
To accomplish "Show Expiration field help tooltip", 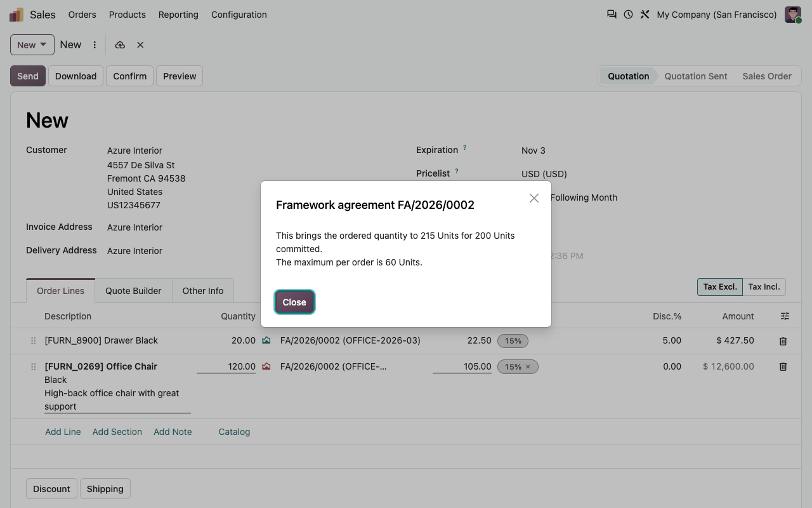I will coord(464,148).
